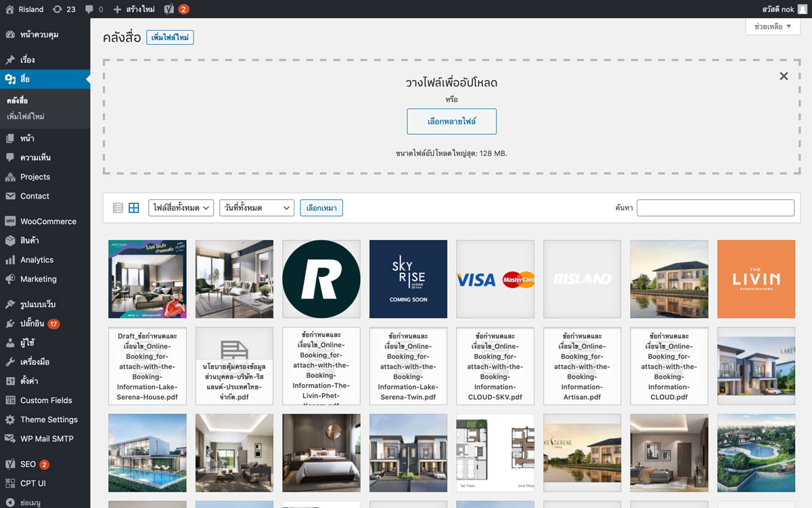The width and height of the screenshot is (812, 508).
Task: Click the add new file button beside title
Action: pyautogui.click(x=170, y=37)
